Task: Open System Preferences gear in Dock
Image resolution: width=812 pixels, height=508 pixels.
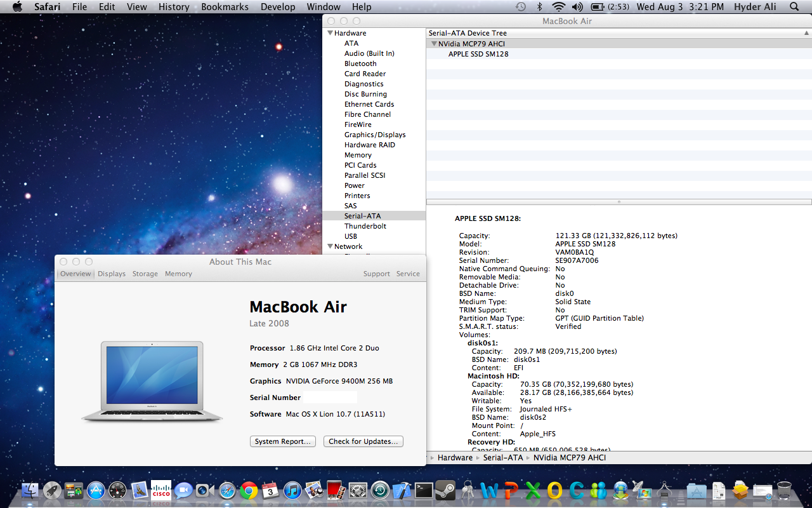Action: click(358, 490)
